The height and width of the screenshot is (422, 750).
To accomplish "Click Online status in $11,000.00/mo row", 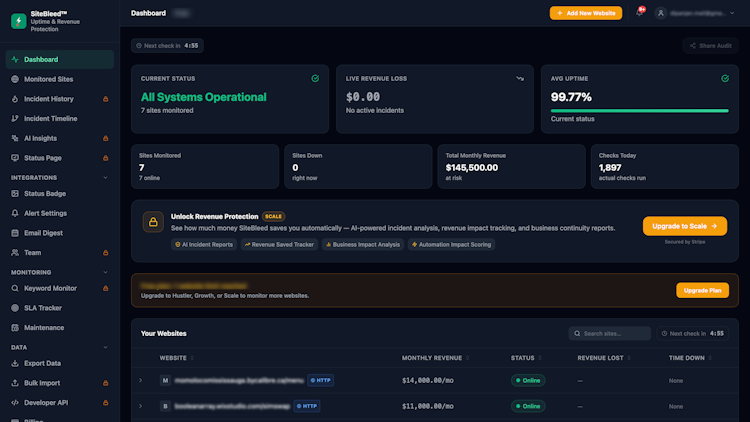I will point(528,406).
